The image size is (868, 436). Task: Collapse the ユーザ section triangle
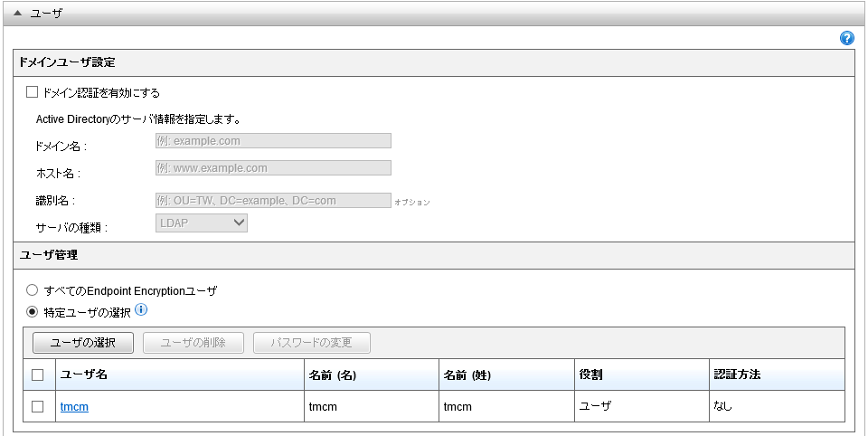(x=17, y=14)
